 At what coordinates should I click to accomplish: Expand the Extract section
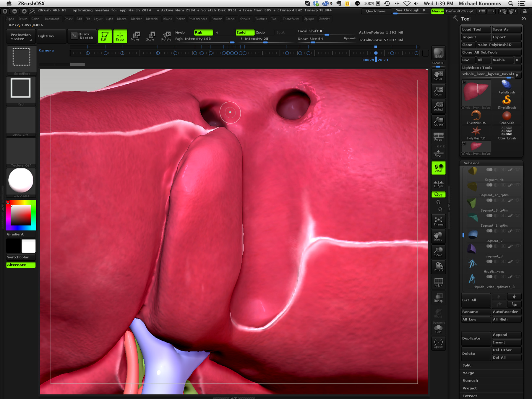click(470, 396)
